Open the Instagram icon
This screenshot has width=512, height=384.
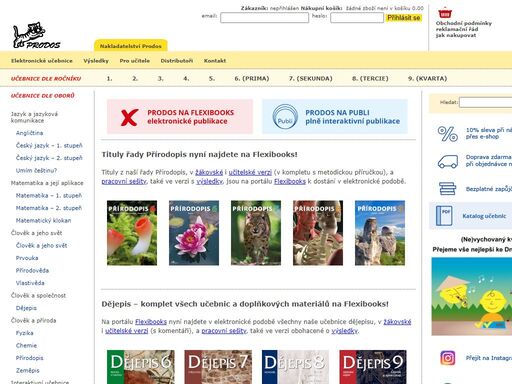(447, 358)
